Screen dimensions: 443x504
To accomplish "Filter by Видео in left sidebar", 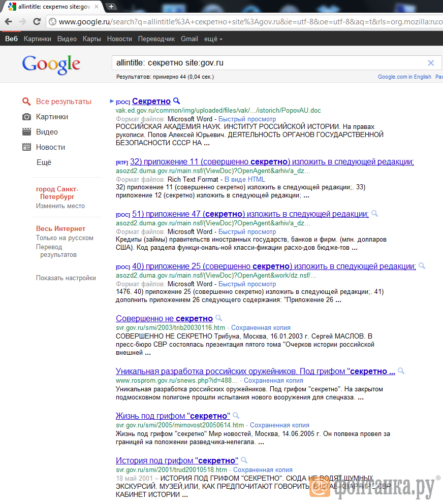I will 47,132.
